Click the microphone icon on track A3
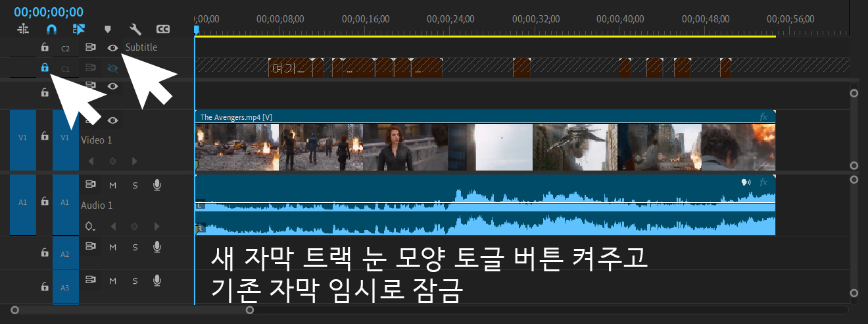Screen dimensions: 868x324 [157, 281]
